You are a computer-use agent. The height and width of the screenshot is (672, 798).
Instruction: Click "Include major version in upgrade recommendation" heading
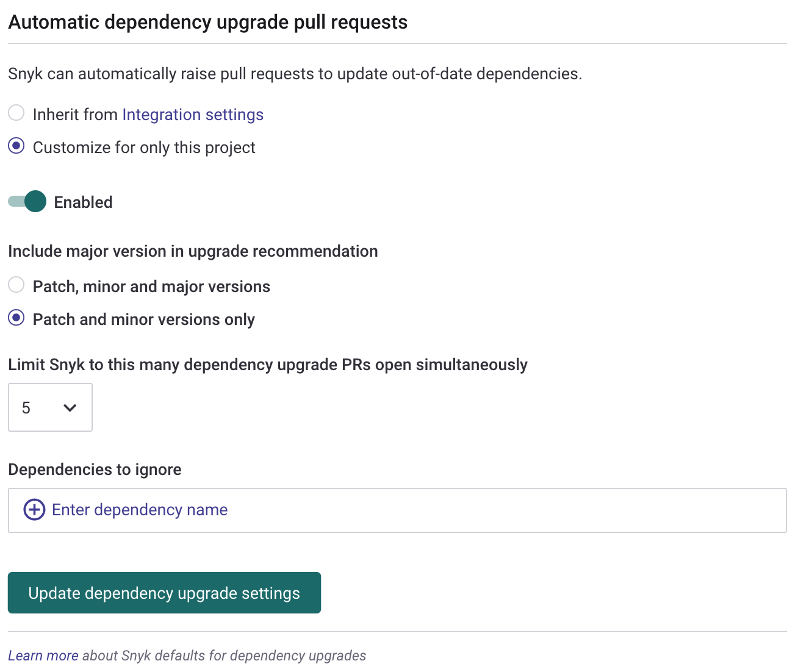point(193,251)
